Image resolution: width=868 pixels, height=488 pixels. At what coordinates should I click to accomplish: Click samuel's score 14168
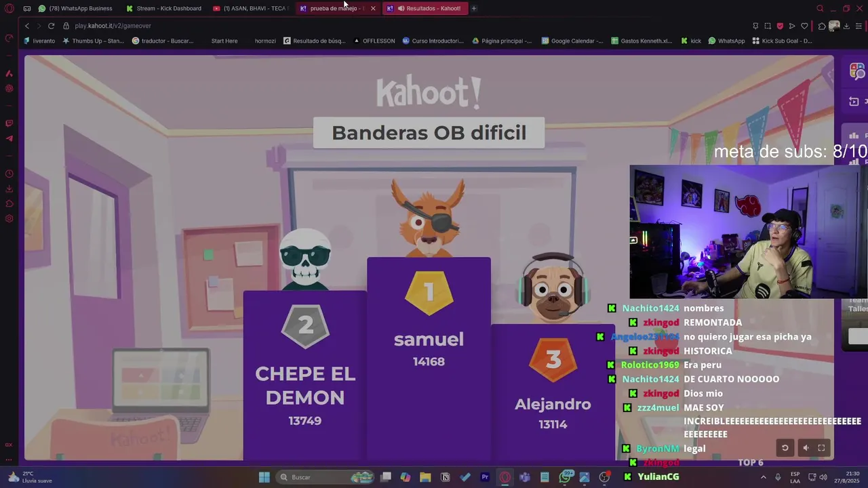pyautogui.click(x=429, y=362)
